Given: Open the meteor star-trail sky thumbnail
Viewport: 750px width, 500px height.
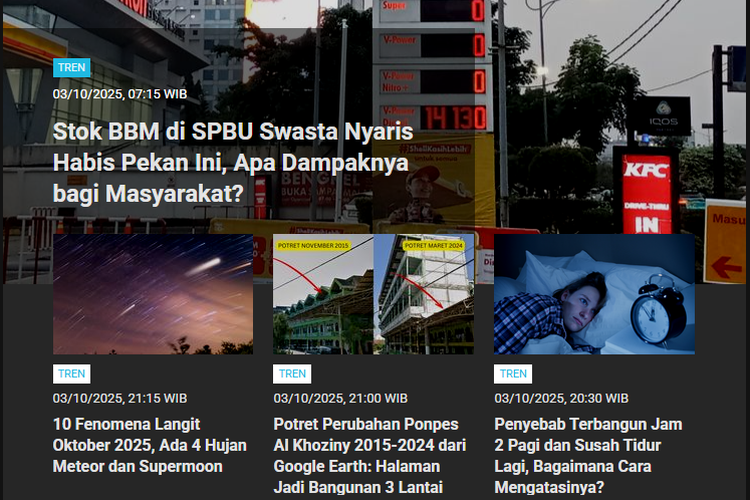Looking at the screenshot, I should click(153, 294).
